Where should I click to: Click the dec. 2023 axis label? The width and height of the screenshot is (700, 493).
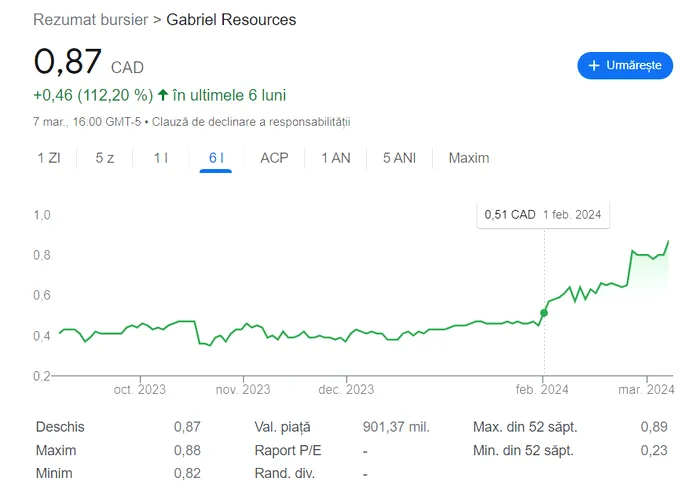click(x=346, y=390)
